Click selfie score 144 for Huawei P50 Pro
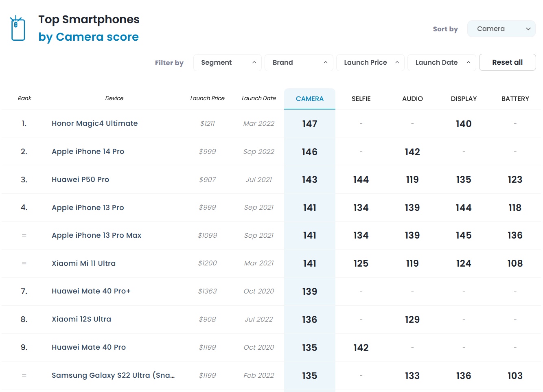The width and height of the screenshot is (543, 392). click(x=361, y=180)
